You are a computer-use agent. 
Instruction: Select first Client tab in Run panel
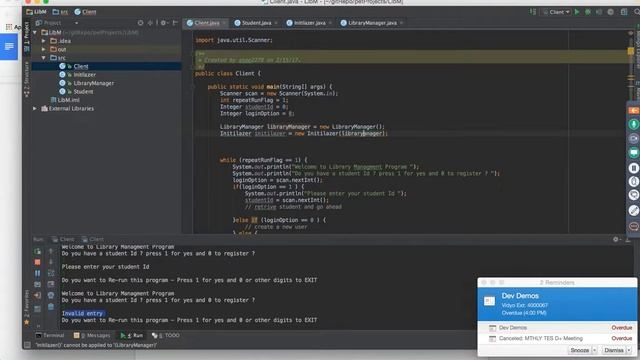point(63,239)
